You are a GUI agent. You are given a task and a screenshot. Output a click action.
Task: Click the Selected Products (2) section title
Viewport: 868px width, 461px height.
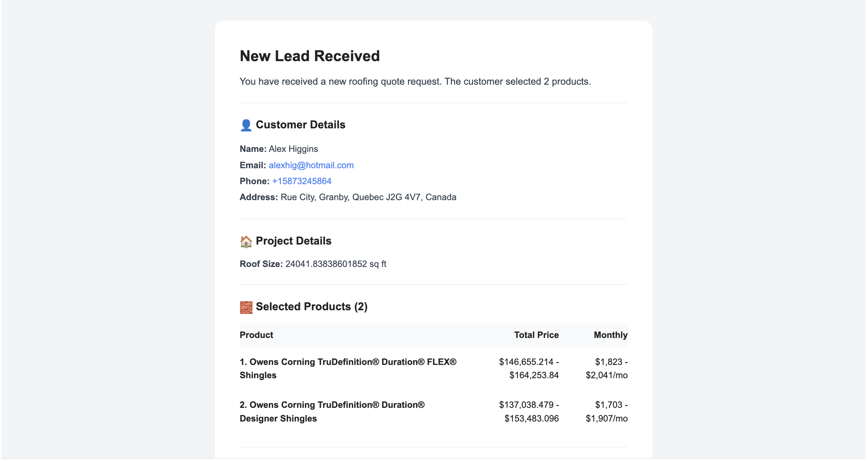[x=311, y=306]
